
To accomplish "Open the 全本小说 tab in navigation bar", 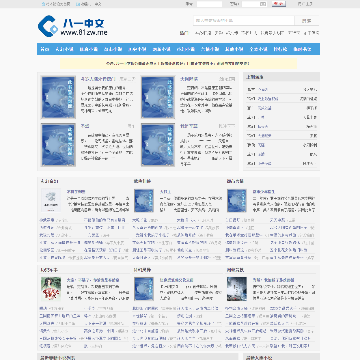I will coord(259,49).
